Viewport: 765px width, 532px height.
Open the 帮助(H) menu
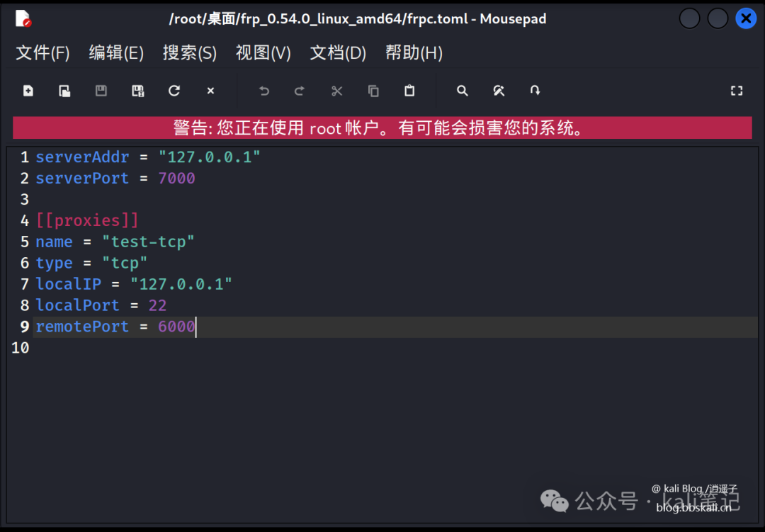[414, 52]
